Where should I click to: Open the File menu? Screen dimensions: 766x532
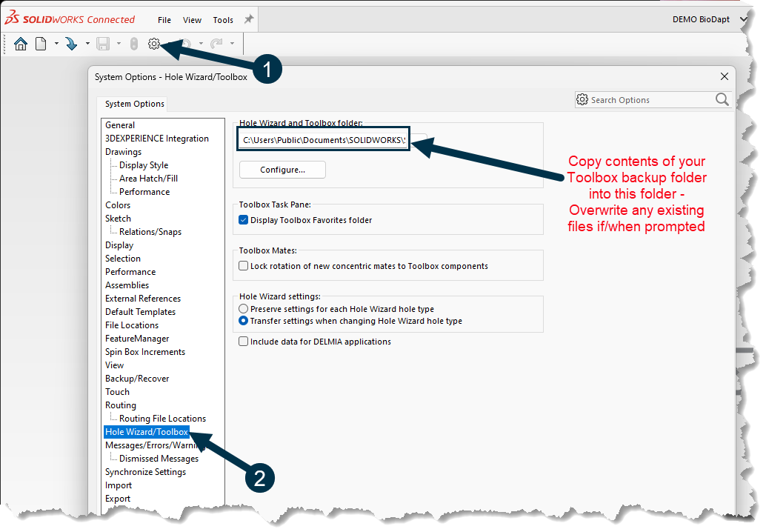coord(164,20)
